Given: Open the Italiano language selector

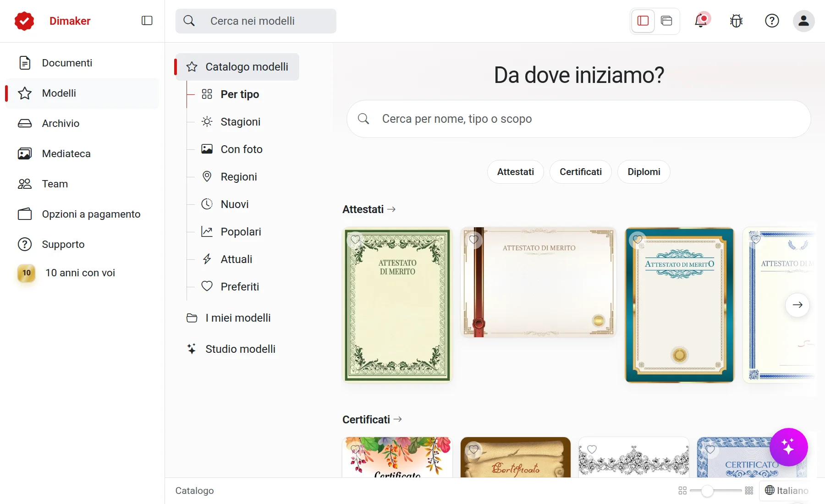Looking at the screenshot, I should pyautogui.click(x=786, y=491).
